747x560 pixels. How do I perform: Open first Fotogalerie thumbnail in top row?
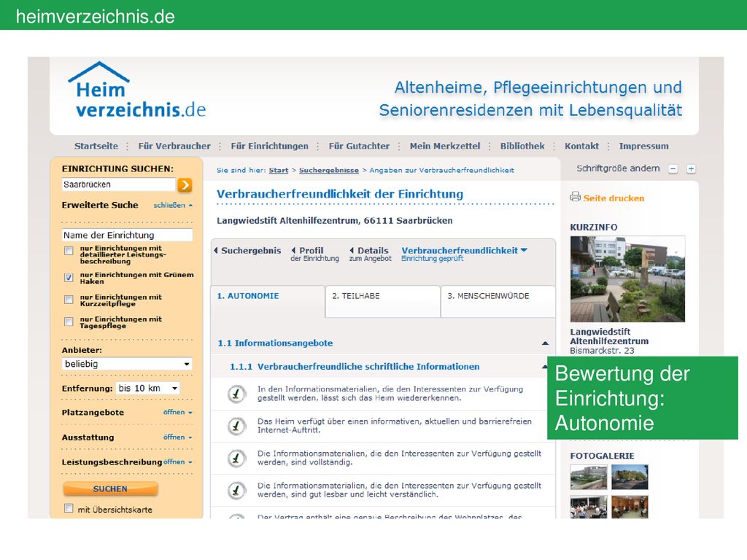click(x=589, y=478)
